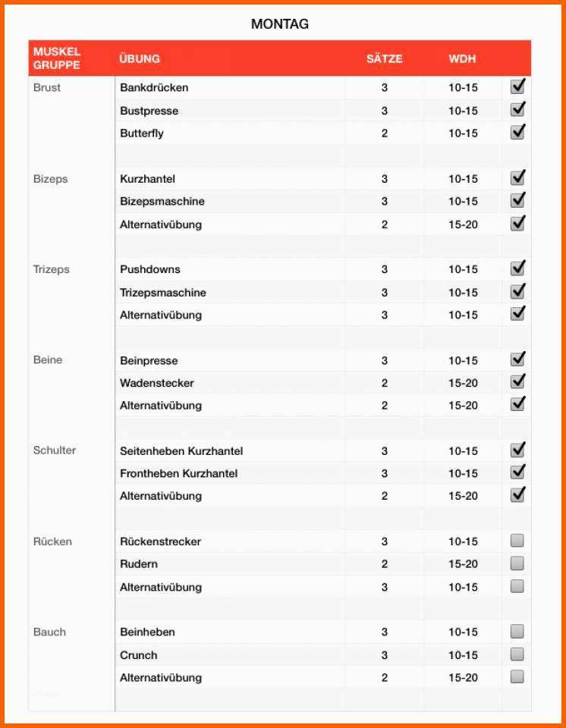566x728 pixels.
Task: Click the Trizepsmaschine exercise name
Action: pyautogui.click(x=163, y=293)
